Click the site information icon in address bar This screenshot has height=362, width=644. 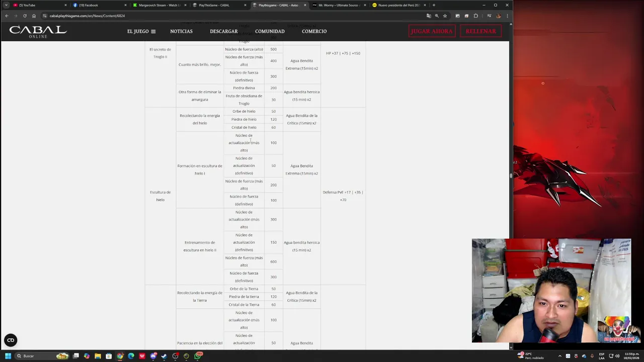[45, 16]
